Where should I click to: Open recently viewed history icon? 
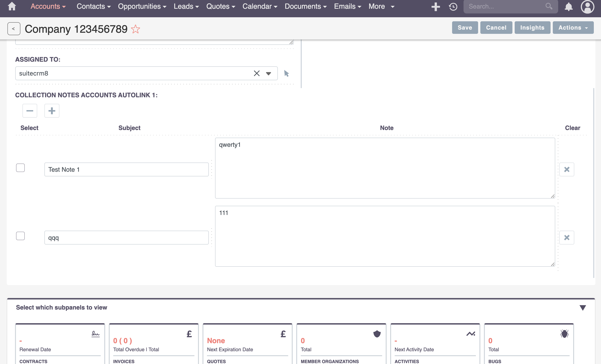(453, 6)
